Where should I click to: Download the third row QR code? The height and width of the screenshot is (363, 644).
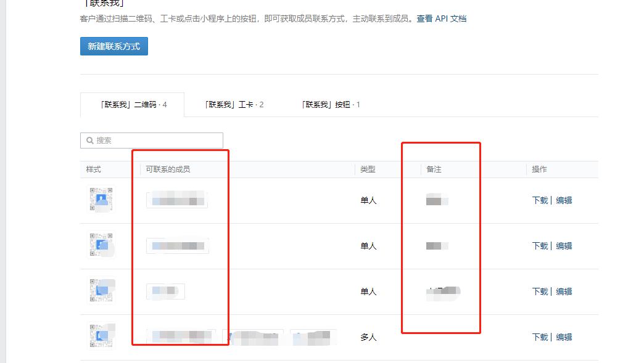pos(540,292)
